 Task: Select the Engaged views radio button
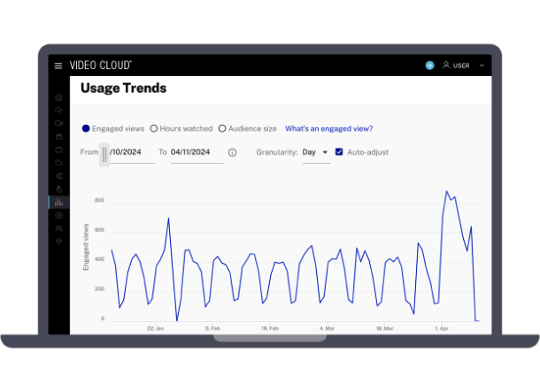click(x=86, y=128)
